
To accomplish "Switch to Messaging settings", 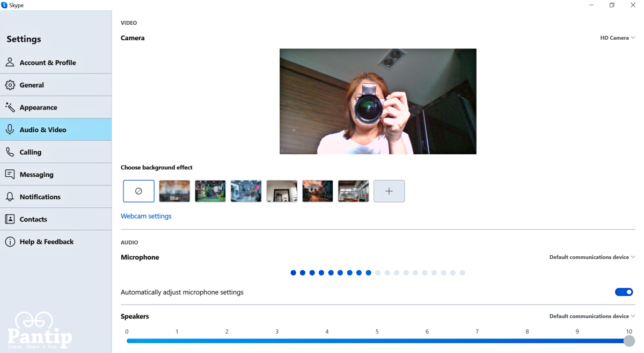I will [56, 175].
